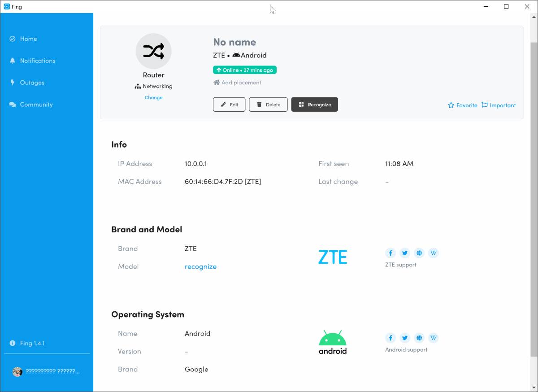Mark device as Favorite
The width and height of the screenshot is (538, 392).
point(463,105)
